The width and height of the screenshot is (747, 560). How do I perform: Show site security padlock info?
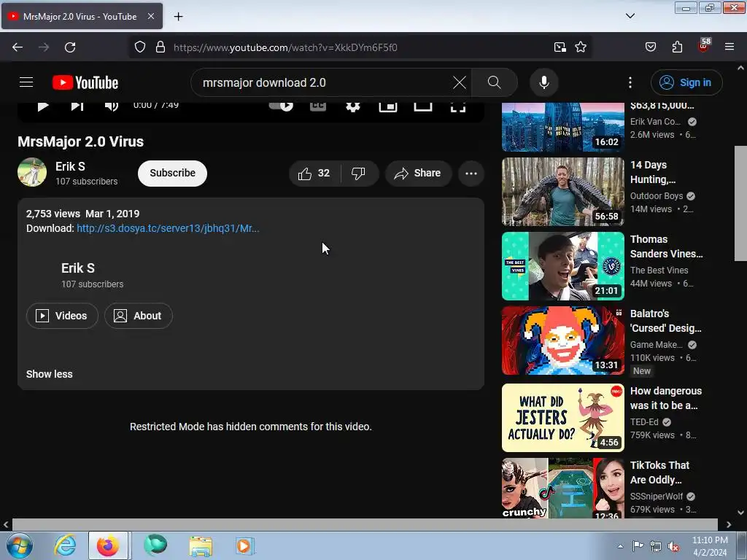tap(160, 47)
